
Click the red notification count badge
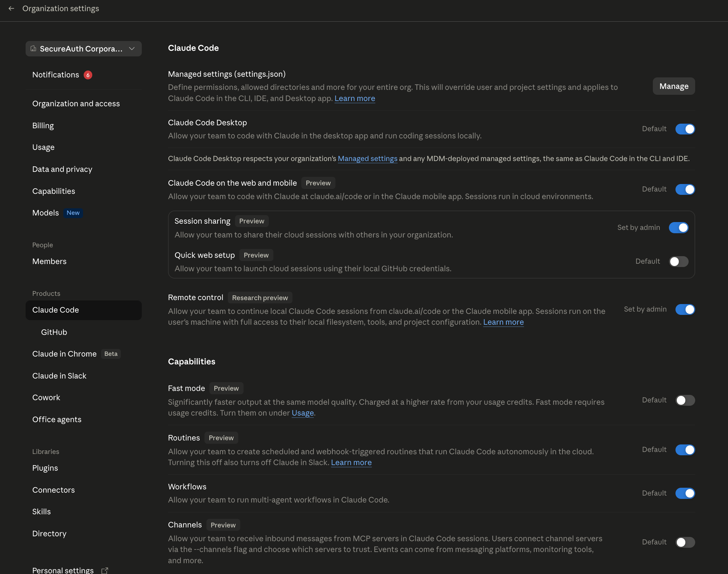[88, 74]
